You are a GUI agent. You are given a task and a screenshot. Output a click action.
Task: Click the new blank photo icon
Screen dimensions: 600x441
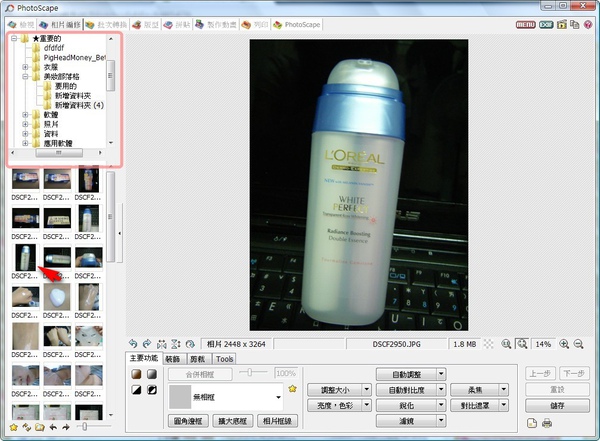[532, 423]
